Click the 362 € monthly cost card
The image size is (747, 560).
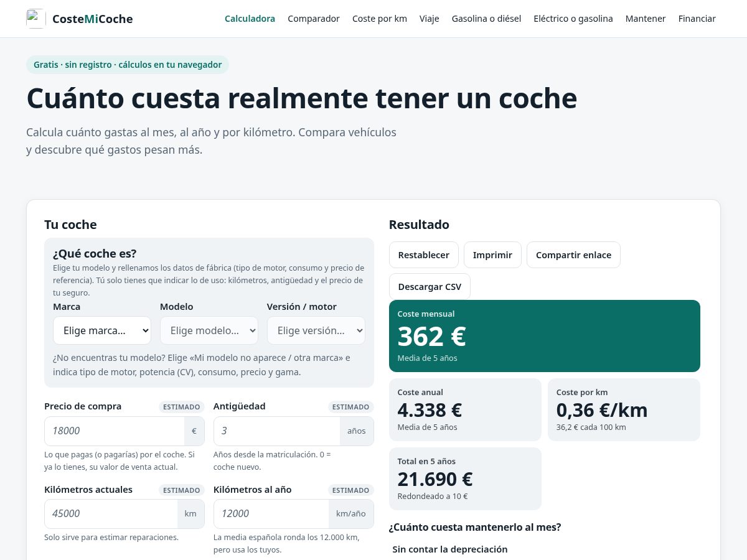click(545, 336)
